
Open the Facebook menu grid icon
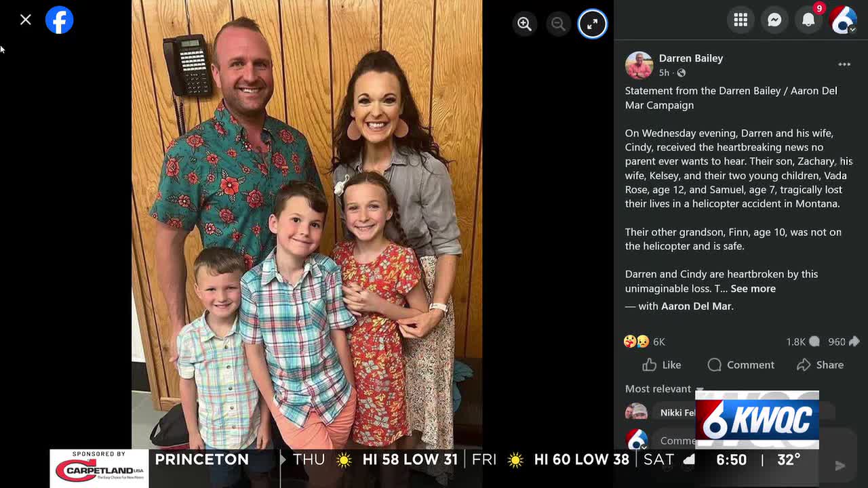(741, 20)
